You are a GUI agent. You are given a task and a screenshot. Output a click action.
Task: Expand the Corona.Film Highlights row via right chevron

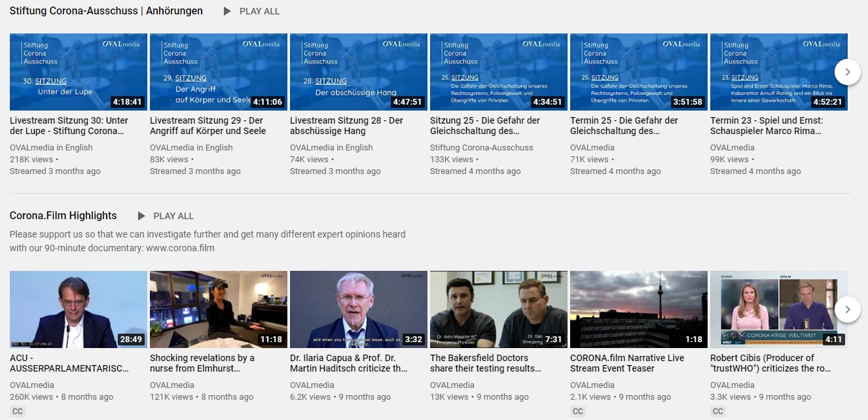pos(848,309)
